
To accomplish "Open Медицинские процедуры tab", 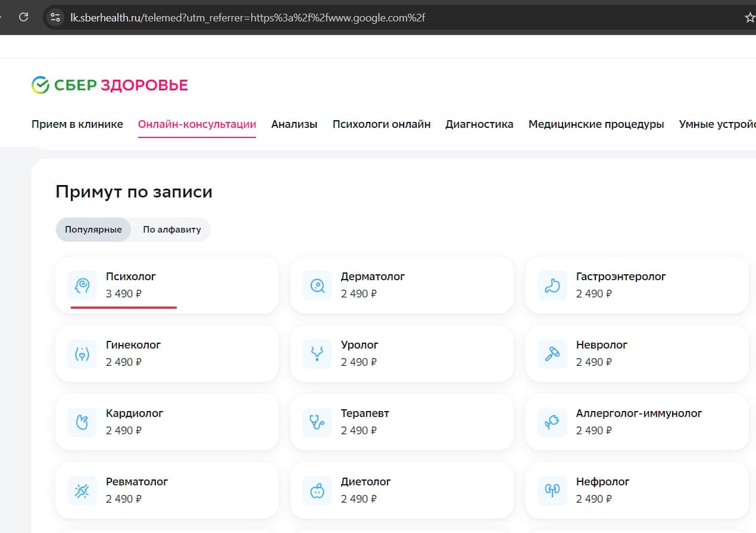I will 596,124.
